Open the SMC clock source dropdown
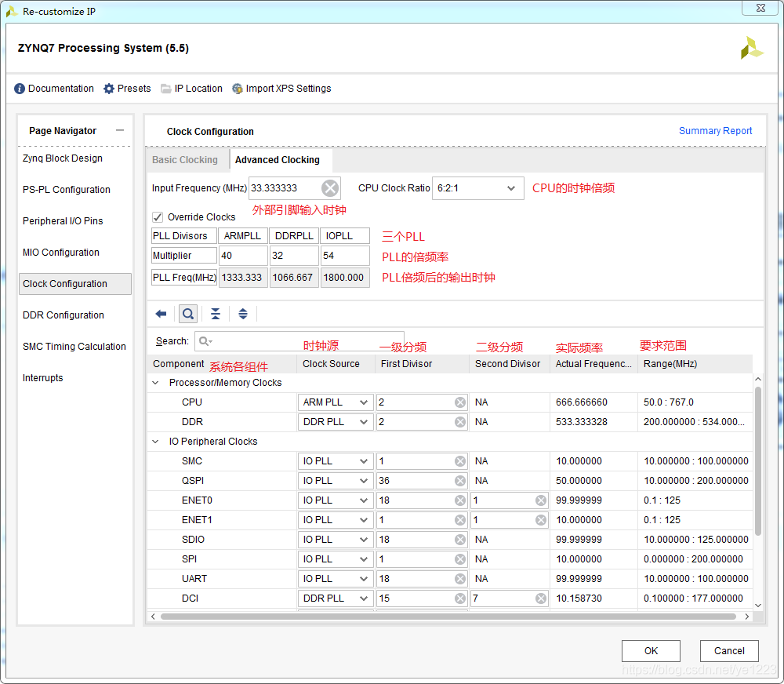This screenshot has width=784, height=684. coord(336,460)
